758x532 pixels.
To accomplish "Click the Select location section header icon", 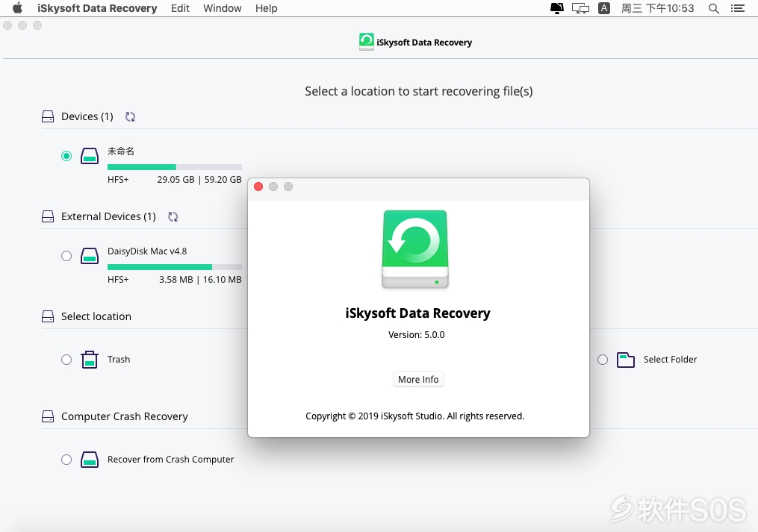I will tap(48, 316).
